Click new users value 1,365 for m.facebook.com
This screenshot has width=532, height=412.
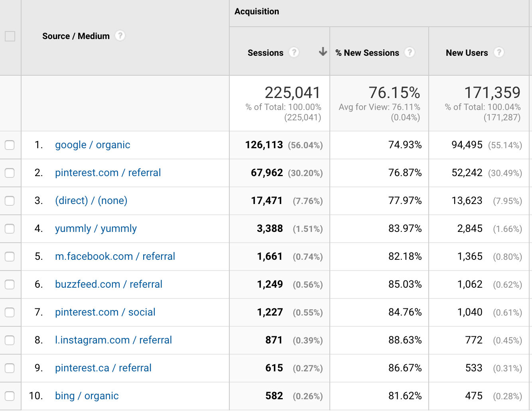point(470,257)
